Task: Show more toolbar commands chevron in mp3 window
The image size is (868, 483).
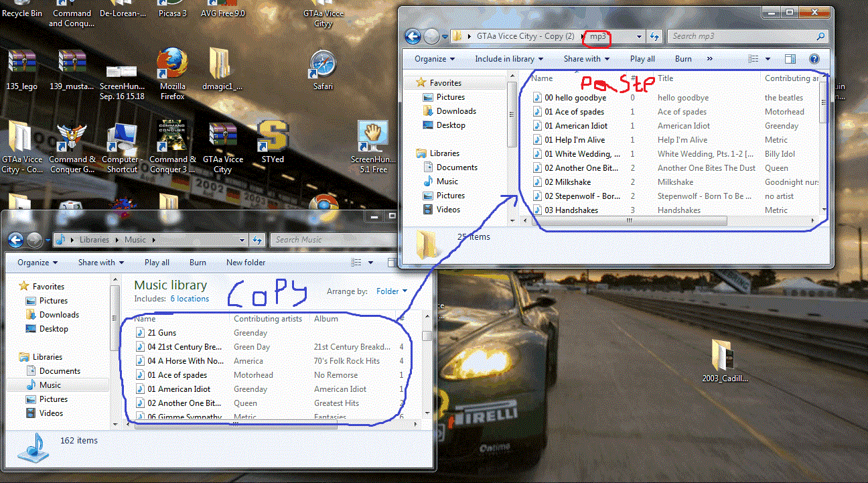Action: pos(710,59)
